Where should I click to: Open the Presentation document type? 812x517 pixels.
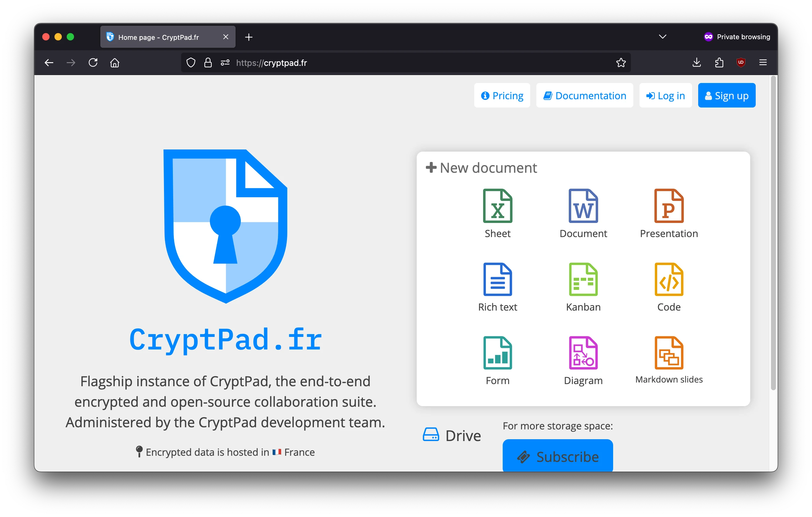[669, 206]
